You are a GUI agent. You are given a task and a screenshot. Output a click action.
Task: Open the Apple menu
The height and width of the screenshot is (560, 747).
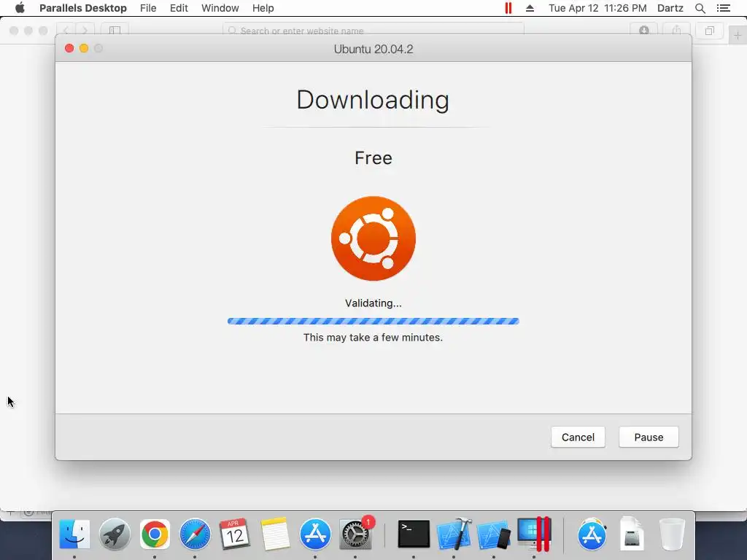(20, 8)
